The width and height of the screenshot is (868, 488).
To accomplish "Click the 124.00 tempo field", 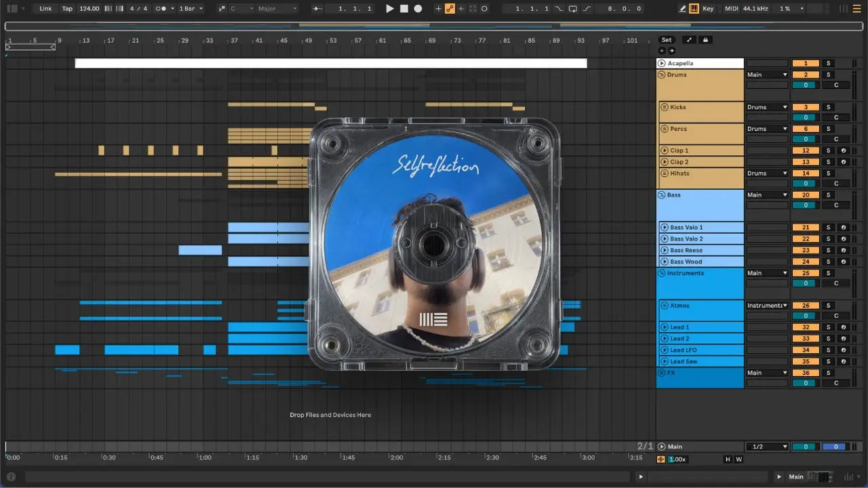I will point(89,9).
